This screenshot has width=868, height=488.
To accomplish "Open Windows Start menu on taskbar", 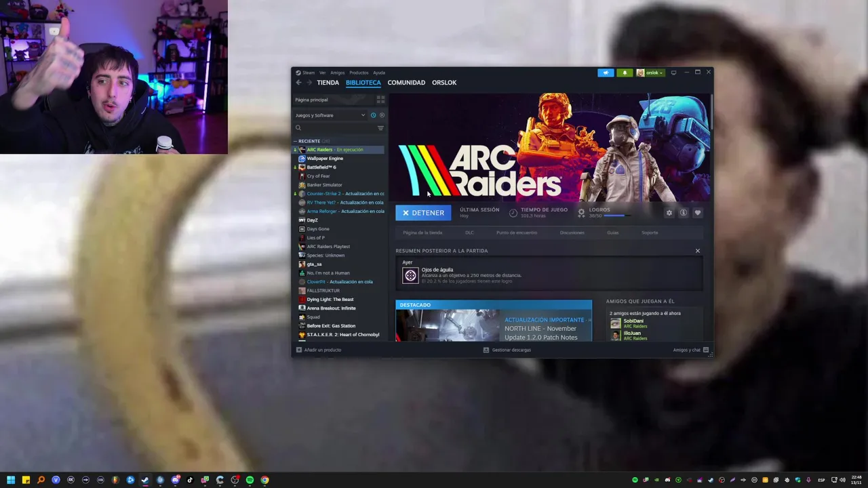I will pyautogui.click(x=11, y=480).
